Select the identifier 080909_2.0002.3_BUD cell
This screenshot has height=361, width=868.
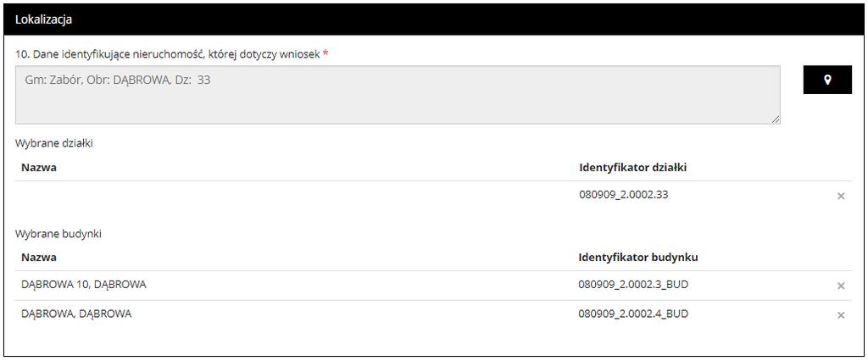pos(633,285)
